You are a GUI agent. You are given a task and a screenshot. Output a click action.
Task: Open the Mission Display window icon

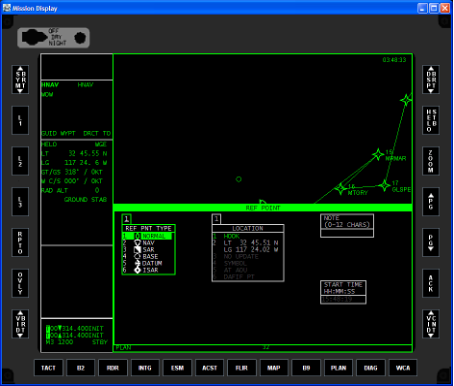point(6,8)
